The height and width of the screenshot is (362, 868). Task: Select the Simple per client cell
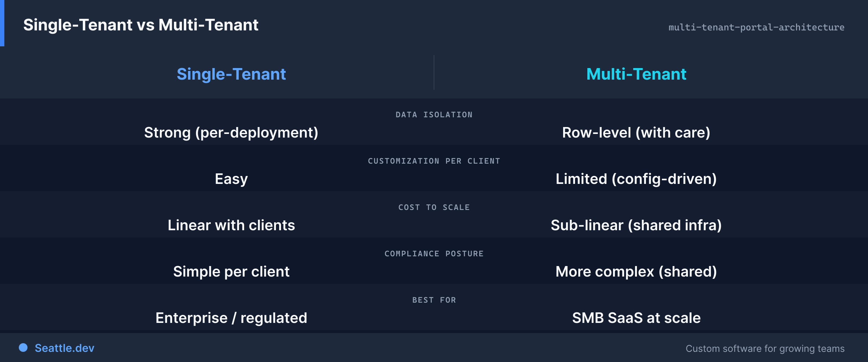click(x=231, y=272)
